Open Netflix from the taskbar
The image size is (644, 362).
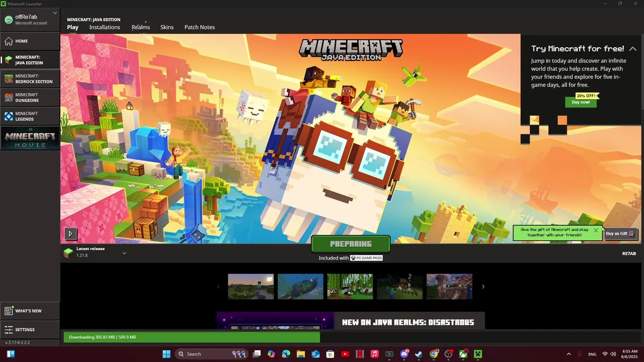pyautogui.click(x=360, y=354)
